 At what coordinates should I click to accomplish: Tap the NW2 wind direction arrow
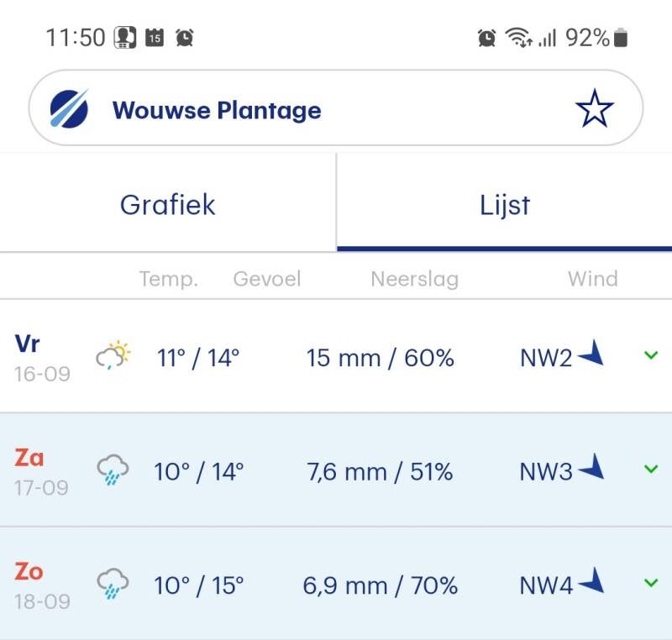click(592, 355)
